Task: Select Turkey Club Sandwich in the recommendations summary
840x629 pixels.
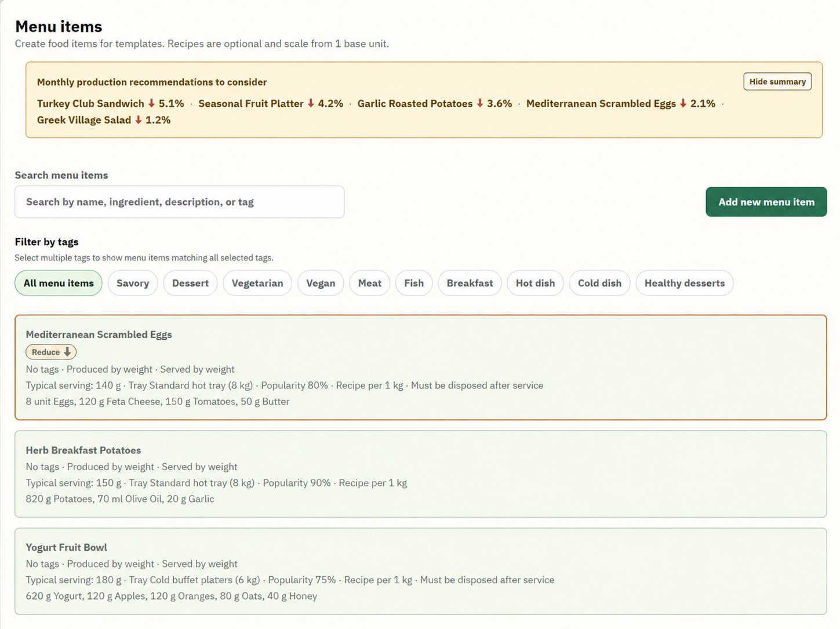Action: (x=90, y=103)
